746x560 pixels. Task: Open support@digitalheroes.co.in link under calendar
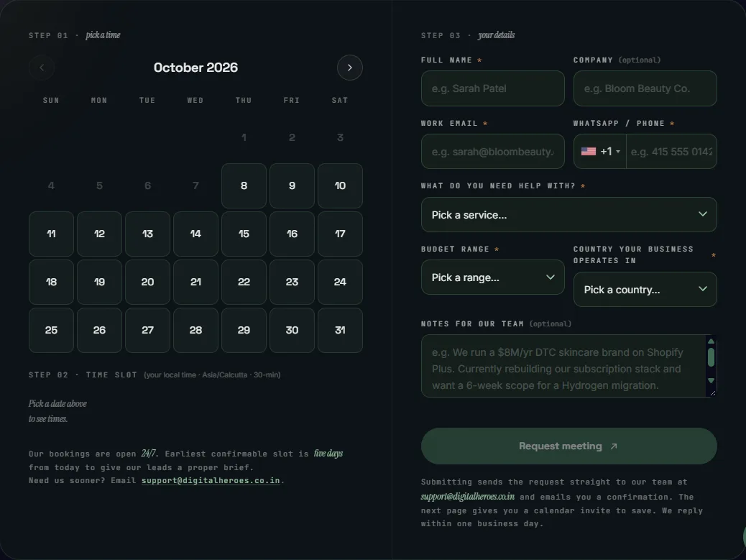click(x=211, y=480)
